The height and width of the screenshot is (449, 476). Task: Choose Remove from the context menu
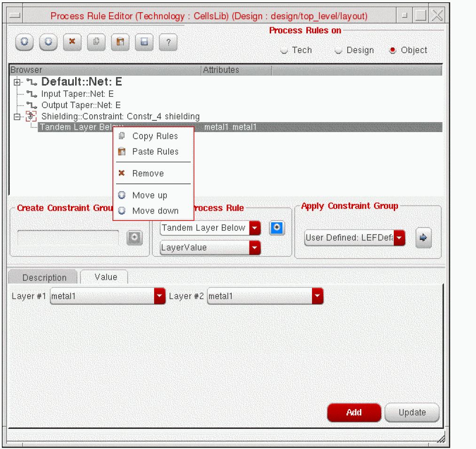coord(148,173)
